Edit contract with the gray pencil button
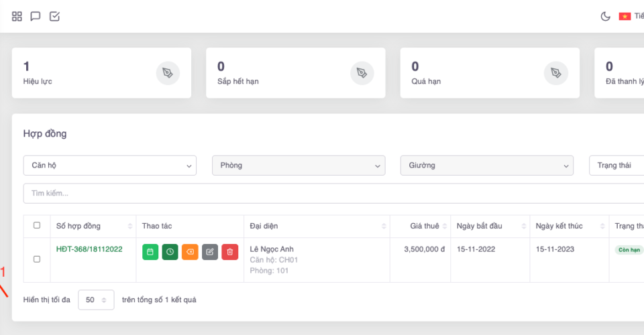The image size is (644, 335). tap(210, 252)
